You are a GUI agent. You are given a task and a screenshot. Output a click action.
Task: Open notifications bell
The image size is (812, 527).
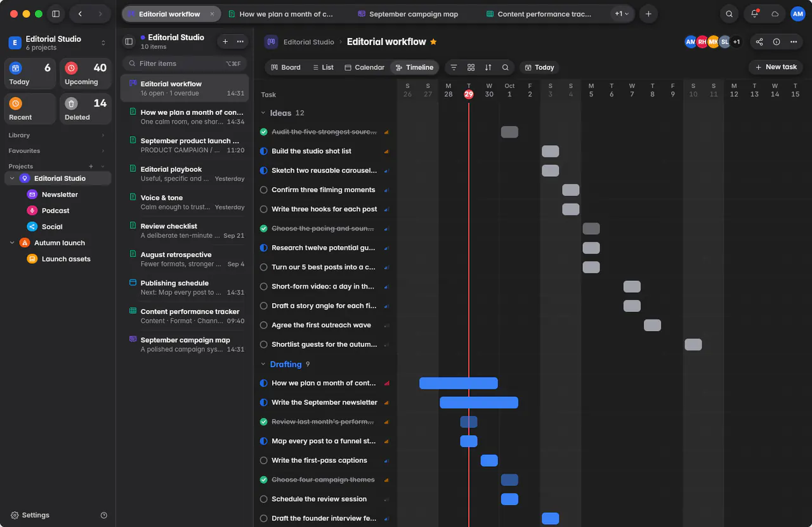click(x=754, y=14)
